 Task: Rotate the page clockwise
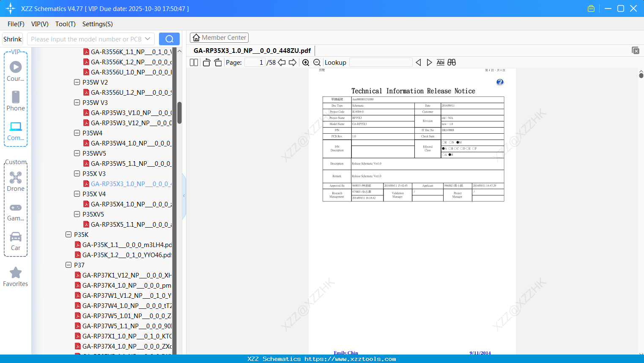pyautogui.click(x=218, y=62)
